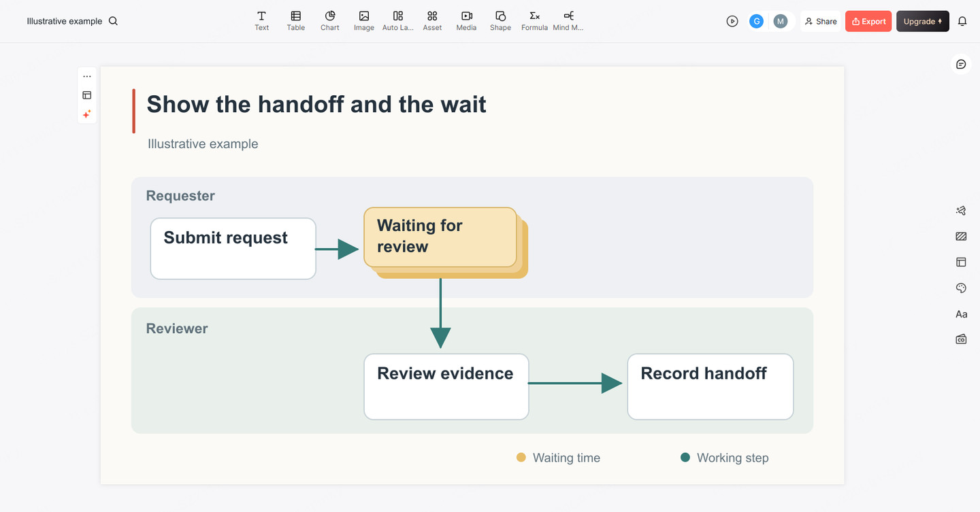
Task: Select the Text tool
Action: click(x=261, y=20)
